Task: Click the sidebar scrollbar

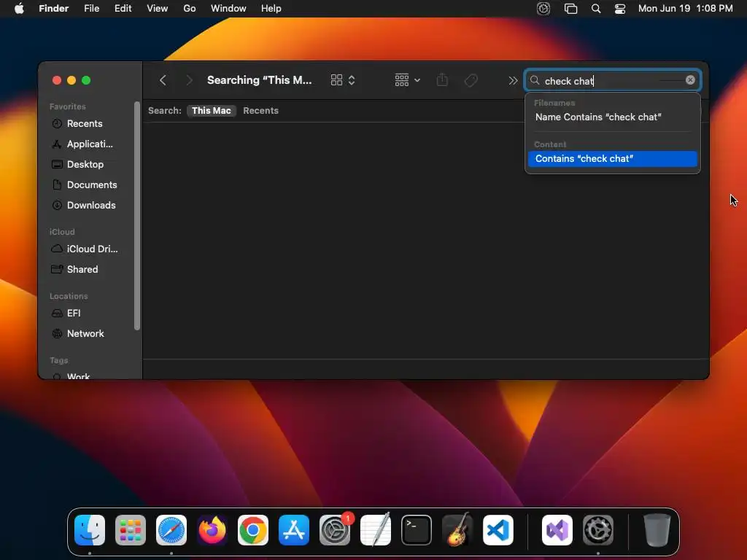Action: [137, 216]
